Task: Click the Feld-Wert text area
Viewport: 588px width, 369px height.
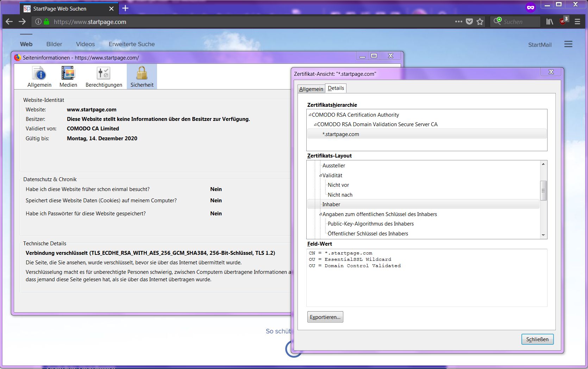Action: point(427,278)
